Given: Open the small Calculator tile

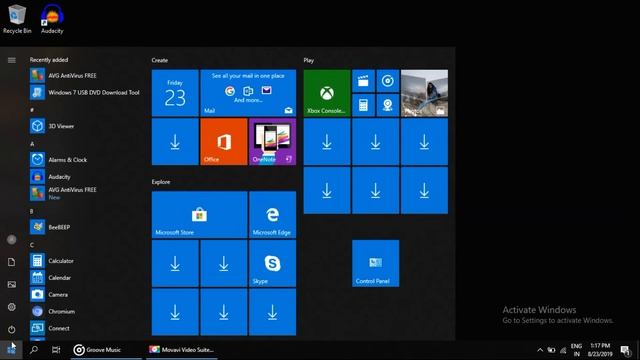Looking at the screenshot, I should (363, 105).
